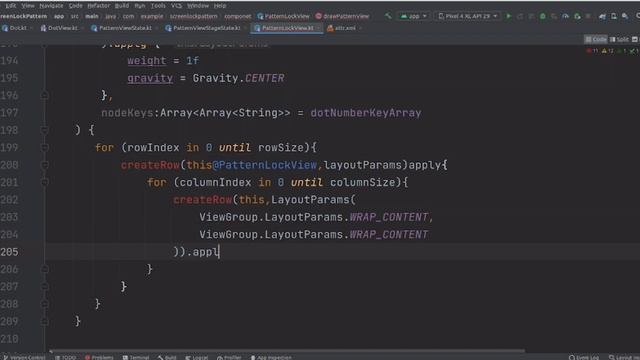Open the Event Log panel

pyautogui.click(x=584, y=357)
